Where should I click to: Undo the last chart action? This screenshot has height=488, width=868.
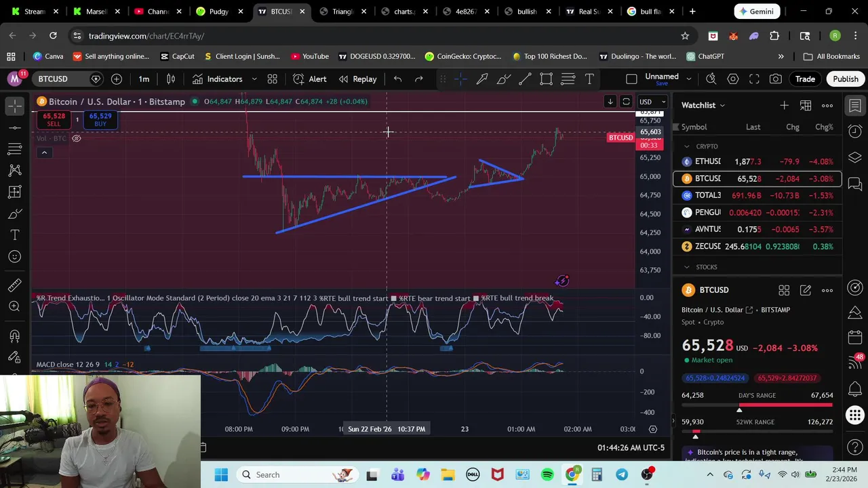click(x=397, y=79)
